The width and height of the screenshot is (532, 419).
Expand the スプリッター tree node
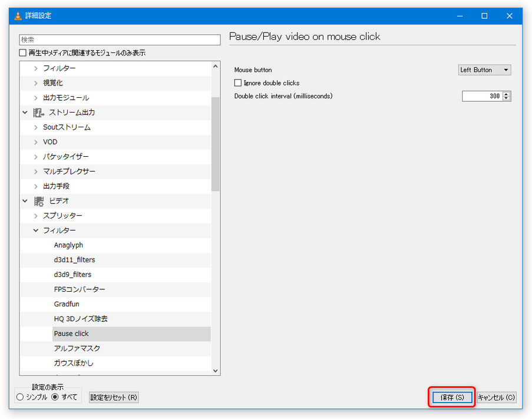(x=35, y=216)
